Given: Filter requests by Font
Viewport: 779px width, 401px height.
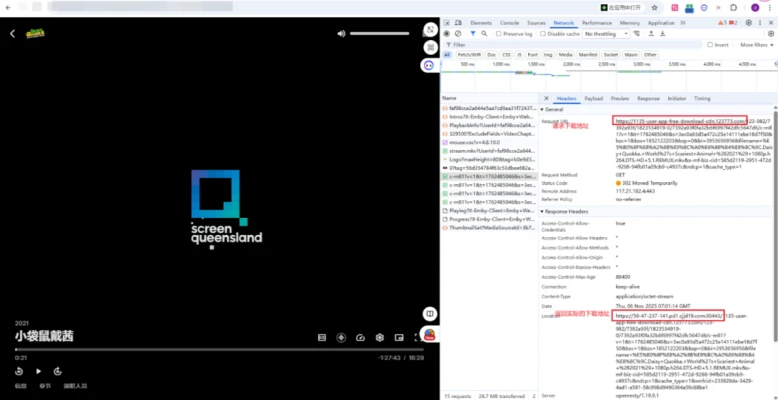Looking at the screenshot, I should (533, 55).
